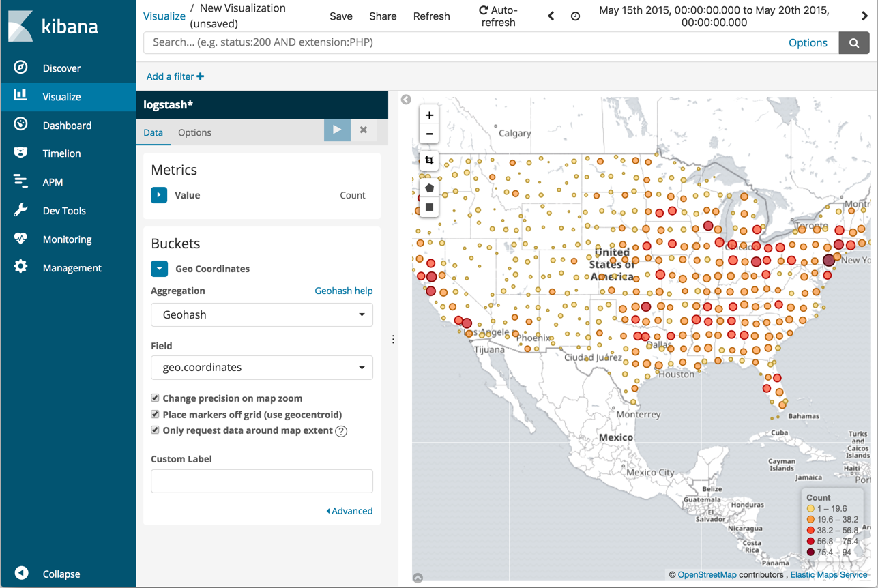The image size is (878, 588).
Task: Switch to the Options tab
Action: [194, 132]
